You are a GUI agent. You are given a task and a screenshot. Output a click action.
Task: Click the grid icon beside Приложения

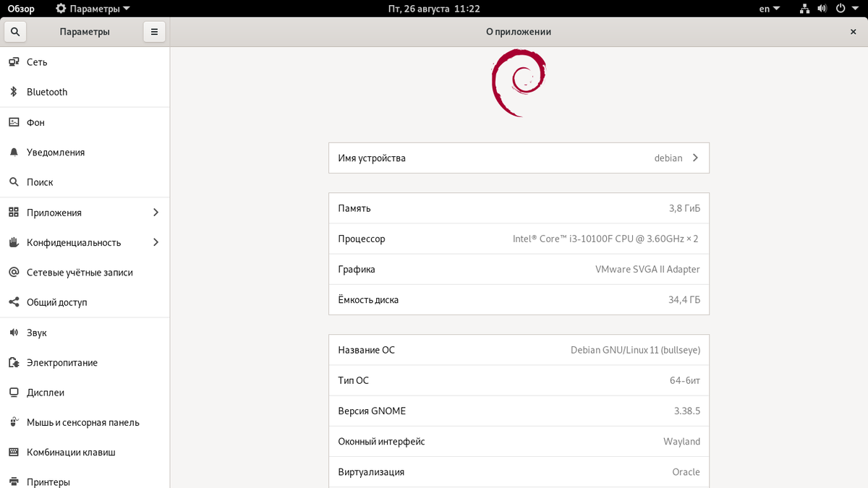(13, 213)
